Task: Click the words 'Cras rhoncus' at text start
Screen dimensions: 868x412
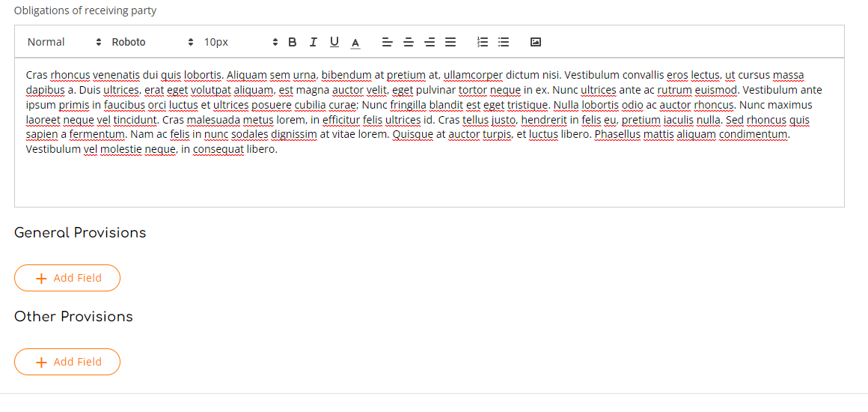Action: click(58, 75)
